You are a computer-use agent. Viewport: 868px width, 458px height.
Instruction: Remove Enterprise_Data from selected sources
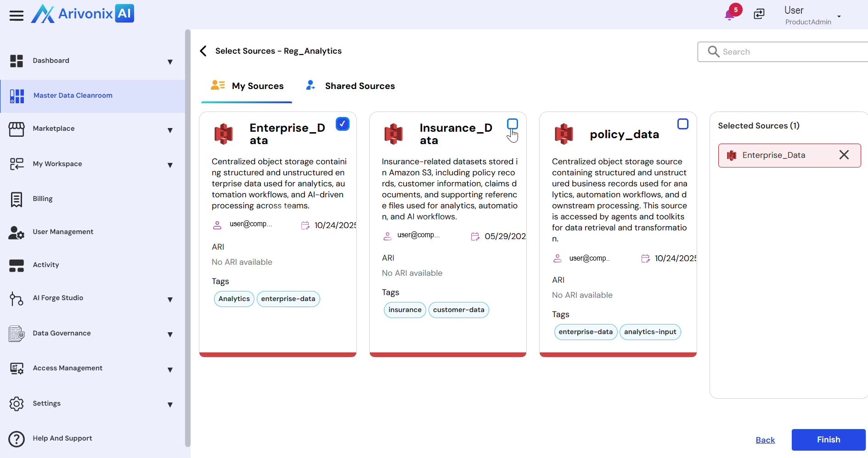tap(844, 155)
